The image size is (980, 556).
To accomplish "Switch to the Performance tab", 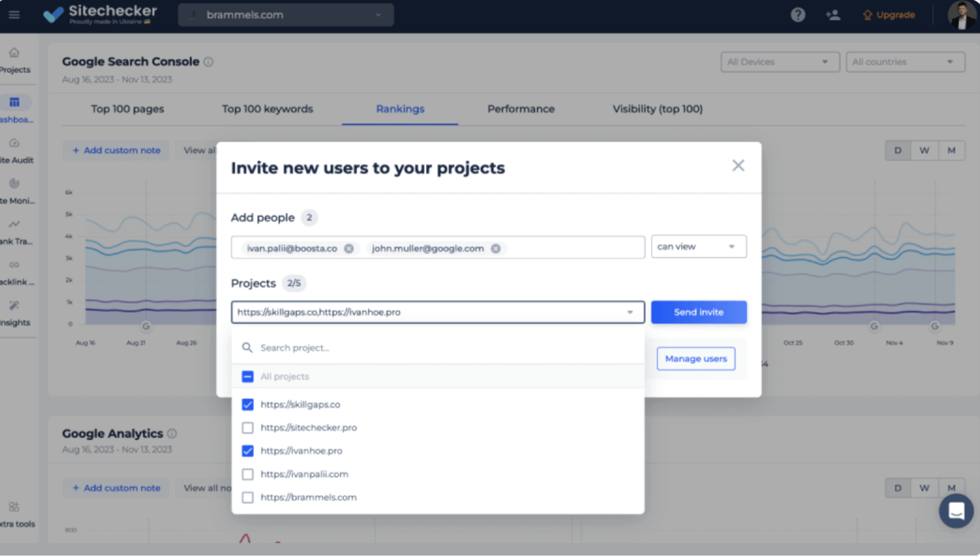I will click(x=521, y=109).
